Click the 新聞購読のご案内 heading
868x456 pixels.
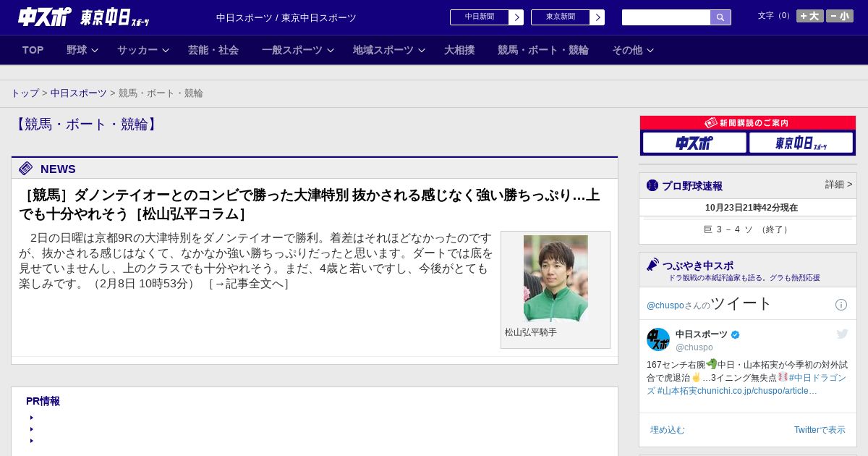click(x=748, y=123)
